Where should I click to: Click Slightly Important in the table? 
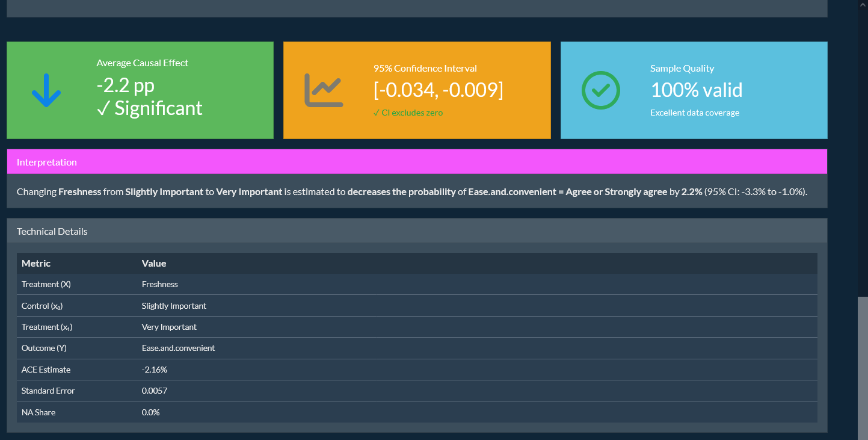pos(174,306)
